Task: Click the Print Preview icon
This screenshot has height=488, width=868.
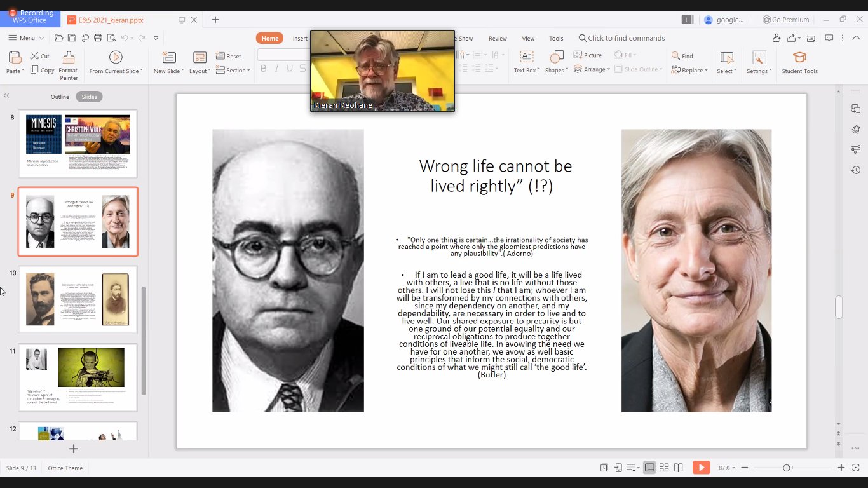Action: click(111, 38)
